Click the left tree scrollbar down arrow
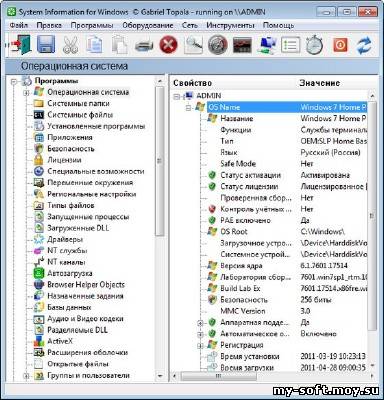The width and height of the screenshot is (384, 400). pos(160,376)
